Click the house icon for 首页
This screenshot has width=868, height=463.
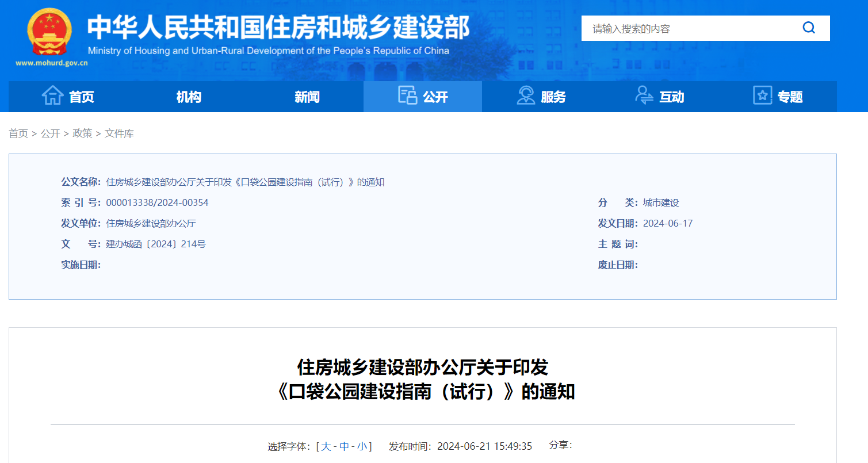[x=53, y=96]
